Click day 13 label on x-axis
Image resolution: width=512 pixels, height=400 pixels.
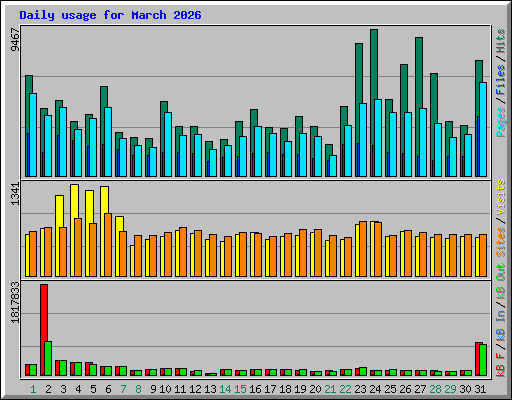pyautogui.click(x=210, y=389)
